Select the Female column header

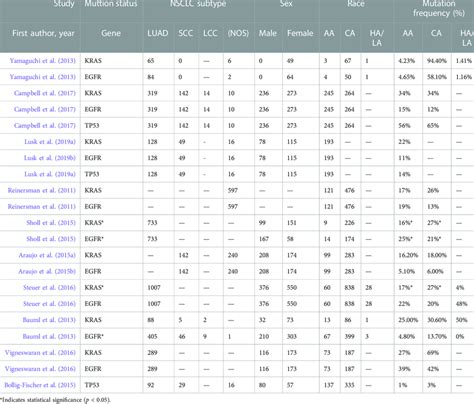pyautogui.click(x=300, y=33)
